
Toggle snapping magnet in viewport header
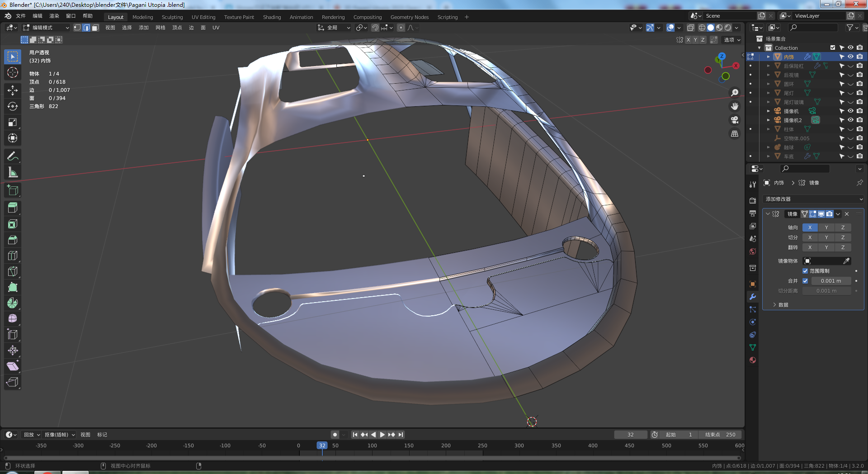(375, 28)
